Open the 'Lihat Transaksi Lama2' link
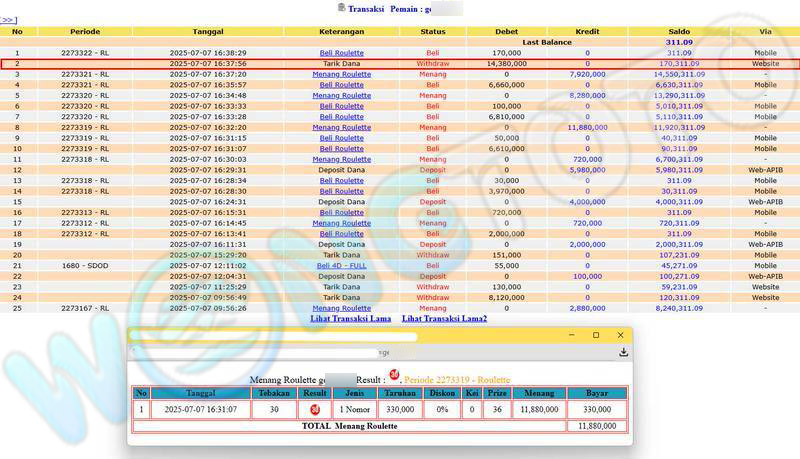Viewport: 800px width, 459px height. coord(444,318)
